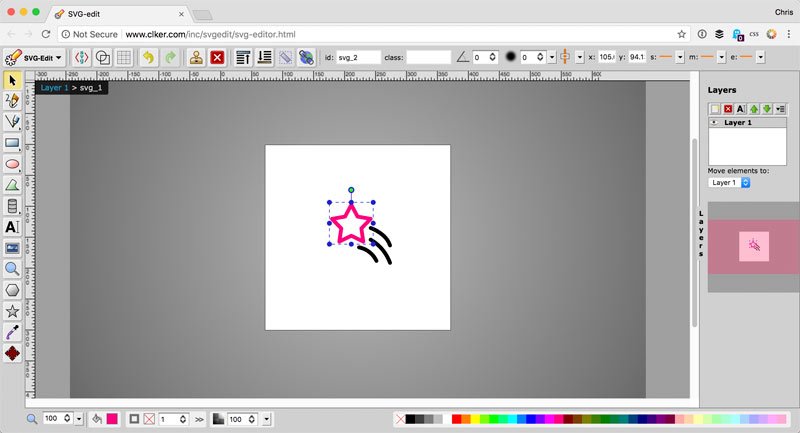Open the stroke color picker
Screen dimensions: 800x433
[x=149, y=419]
